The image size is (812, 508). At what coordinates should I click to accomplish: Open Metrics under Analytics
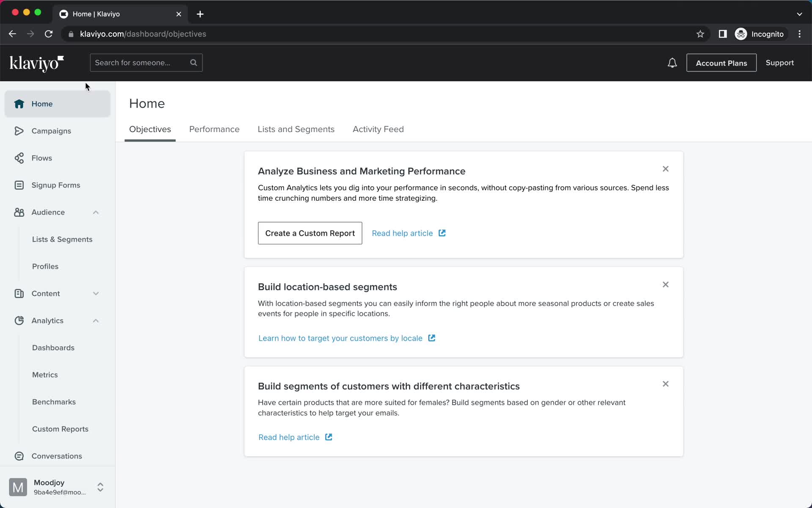45,375
